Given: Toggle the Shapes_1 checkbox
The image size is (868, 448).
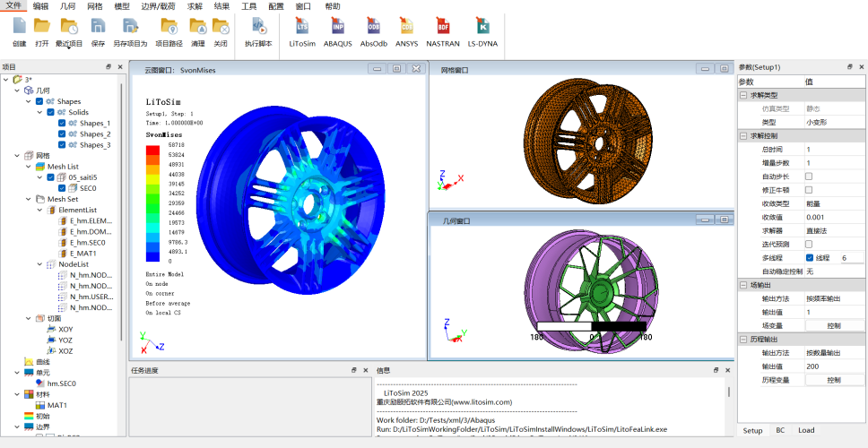Looking at the screenshot, I should [62, 124].
